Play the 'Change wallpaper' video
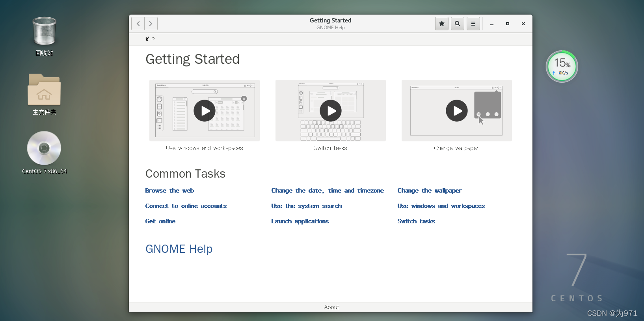 (x=457, y=111)
